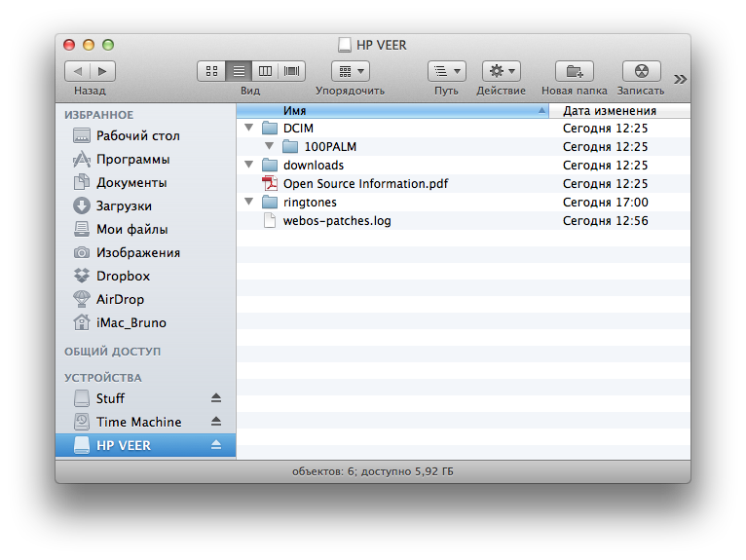Eject the Stuff volume
Screen dimensions: 746x560
coord(216,398)
